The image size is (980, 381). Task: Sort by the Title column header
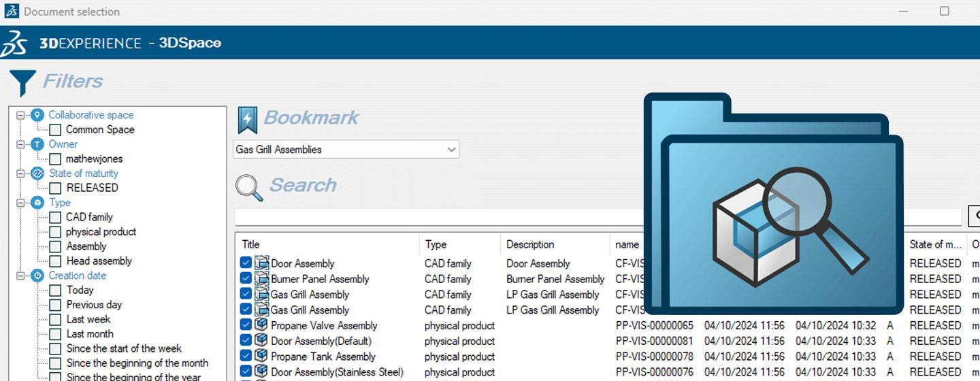coord(251,244)
